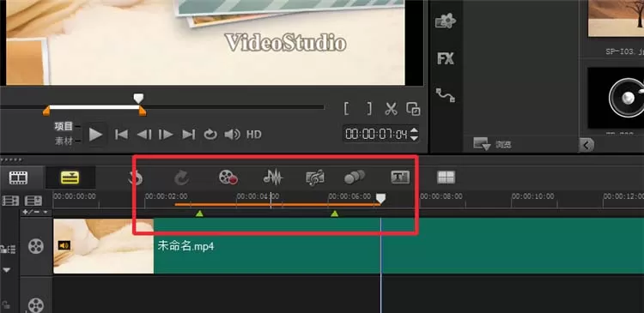Open the Path library panel
This screenshot has width=644, height=313.
pos(446,95)
